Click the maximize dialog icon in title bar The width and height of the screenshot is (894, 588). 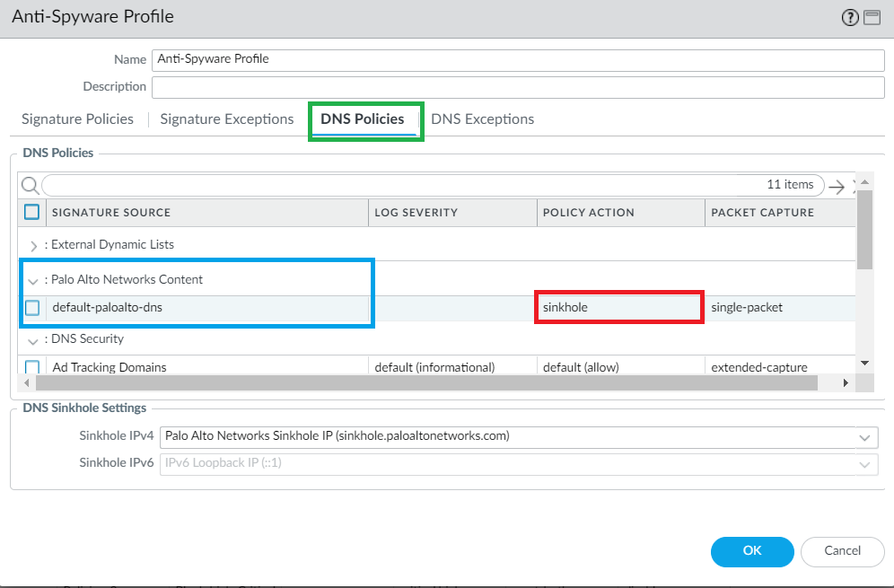pyautogui.click(x=872, y=18)
